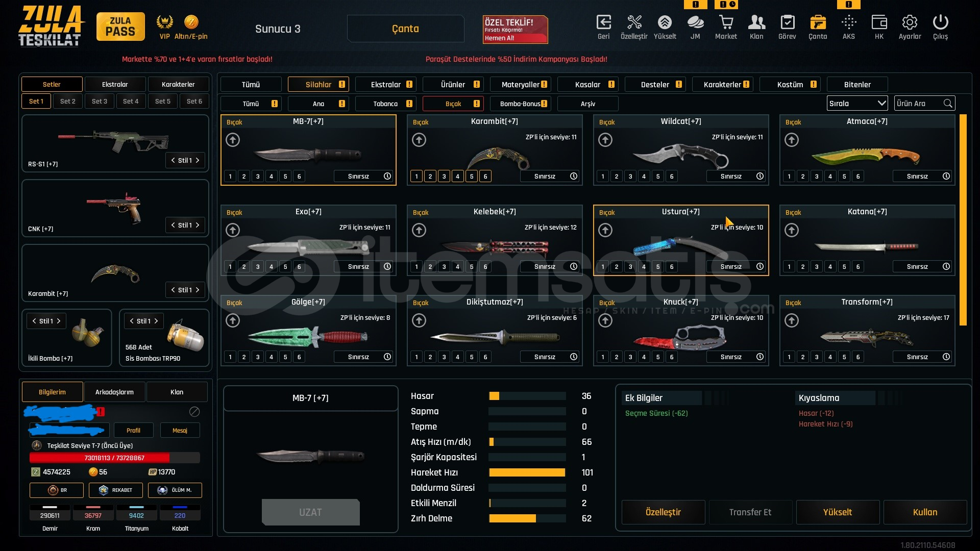Viewport: 980px width, 551px height.
Task: Click previous Stil arrow for İkili Bomba
Action: (34, 321)
